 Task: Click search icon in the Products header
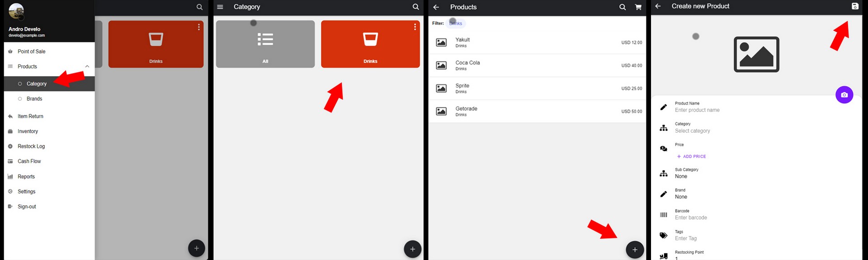pyautogui.click(x=623, y=7)
